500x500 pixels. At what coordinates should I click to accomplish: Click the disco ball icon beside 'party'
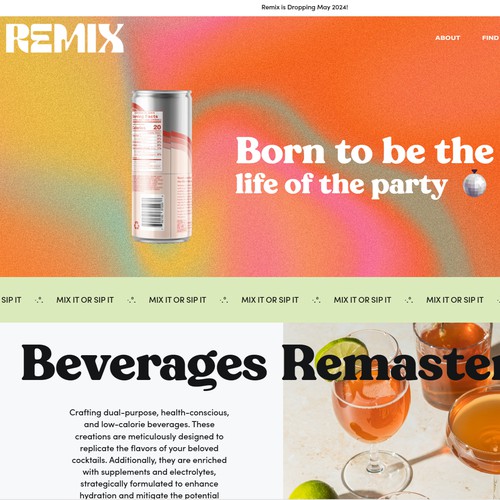(x=475, y=183)
